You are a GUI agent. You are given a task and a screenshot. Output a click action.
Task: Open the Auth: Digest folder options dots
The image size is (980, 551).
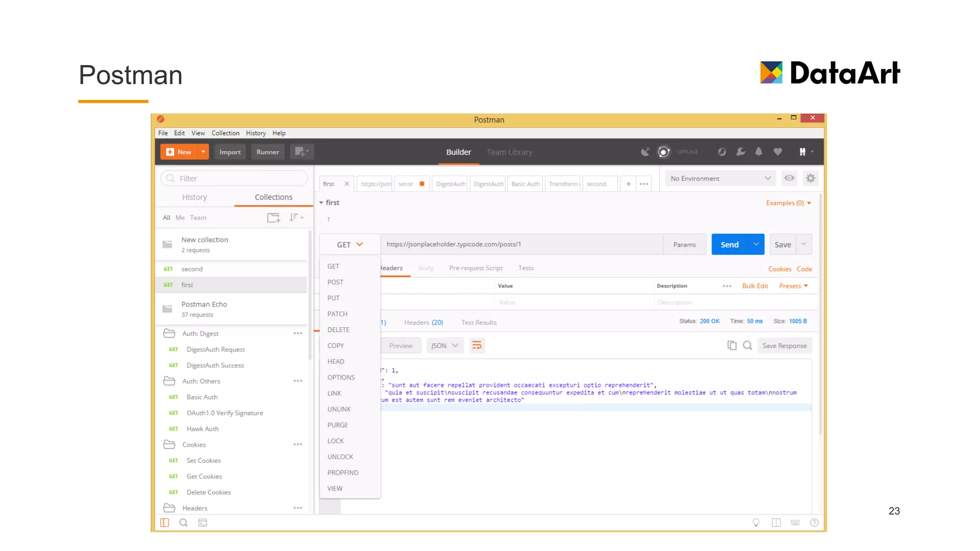click(x=298, y=333)
